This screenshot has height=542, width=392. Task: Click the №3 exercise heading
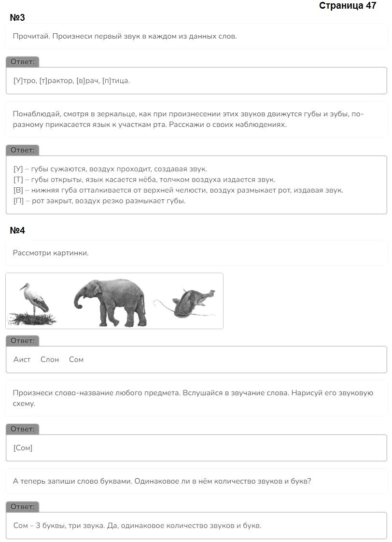coord(17,17)
